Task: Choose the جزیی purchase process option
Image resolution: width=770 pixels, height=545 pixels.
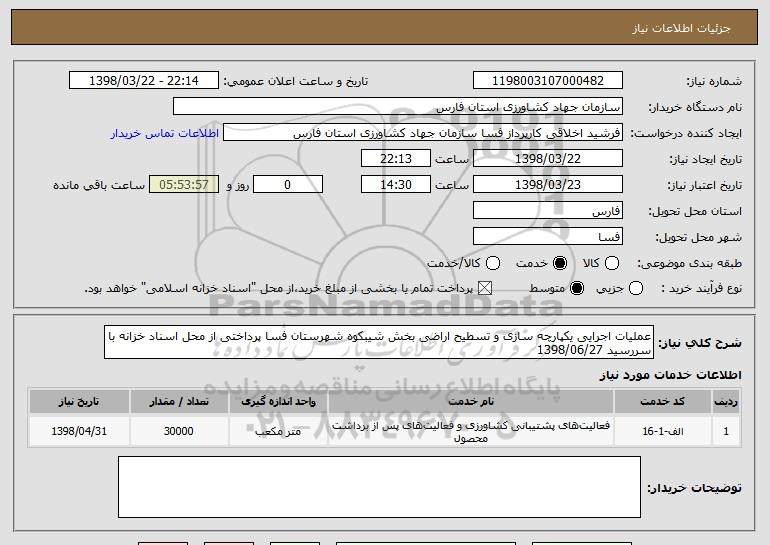Action: (635, 288)
